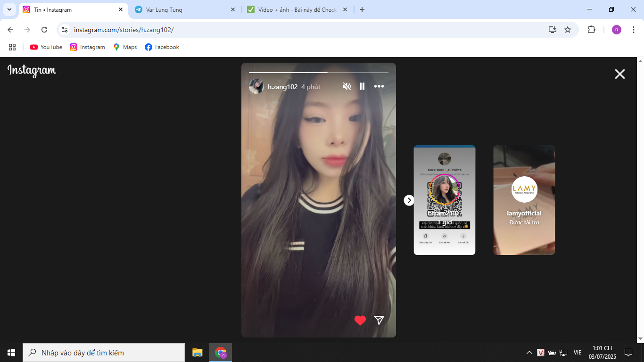Switch to Var Lung Tung tab

pyautogui.click(x=184, y=9)
